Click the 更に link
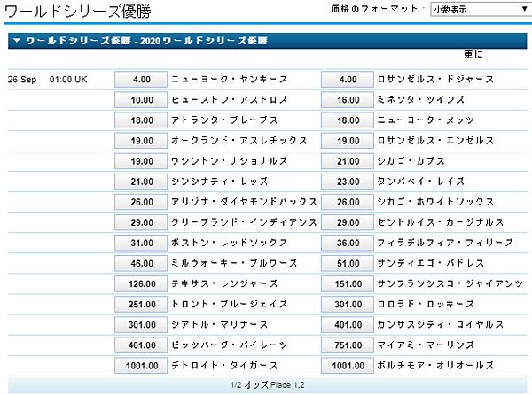 (473, 54)
